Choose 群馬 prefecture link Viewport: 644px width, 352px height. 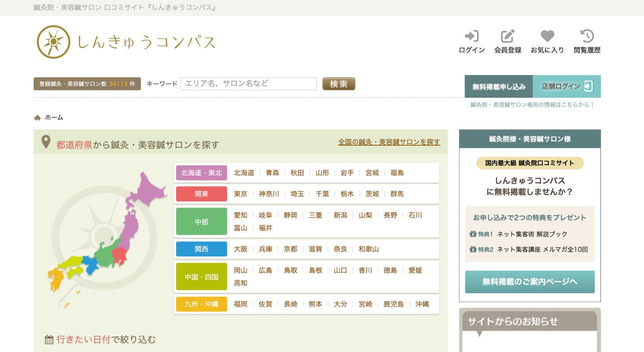click(397, 194)
